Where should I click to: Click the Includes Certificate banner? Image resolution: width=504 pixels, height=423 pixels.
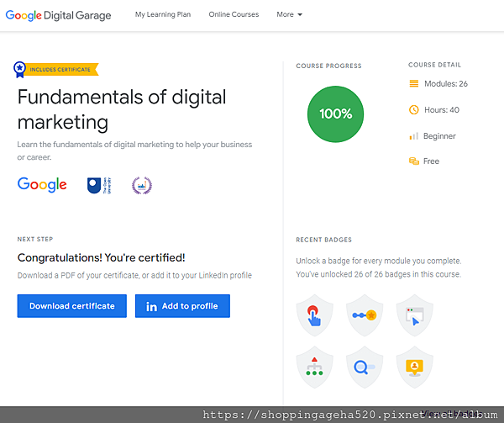coord(60,70)
